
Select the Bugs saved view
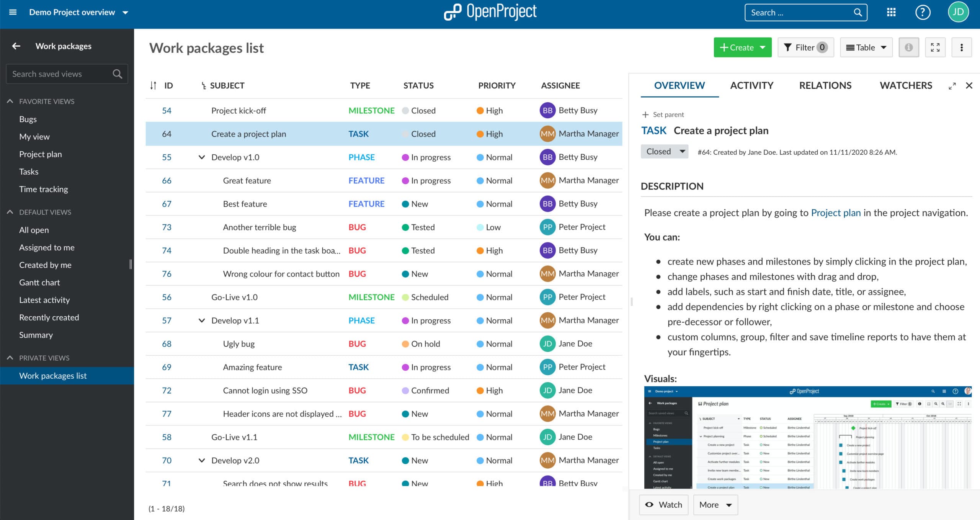click(x=27, y=118)
